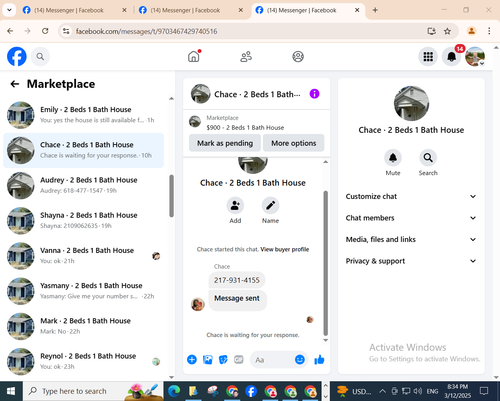Search in conversation using the magnifier icon
The width and height of the screenshot is (500, 401).
click(x=428, y=158)
